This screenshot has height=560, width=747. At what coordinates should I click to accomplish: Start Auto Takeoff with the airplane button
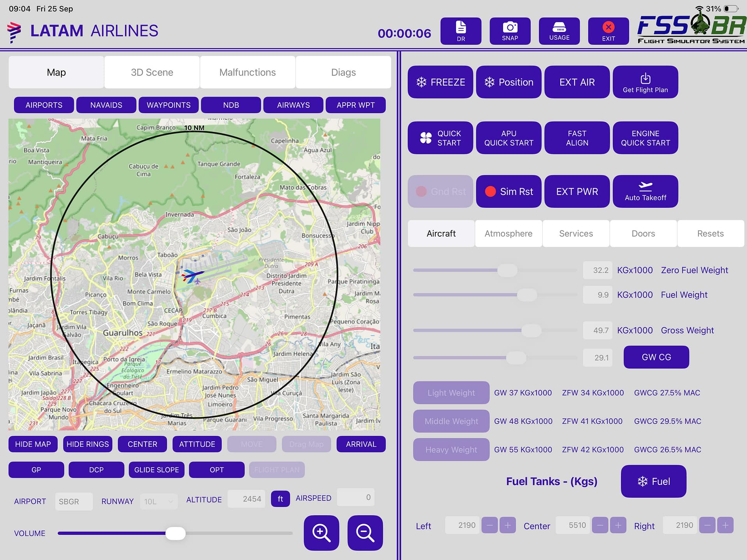pos(645,191)
